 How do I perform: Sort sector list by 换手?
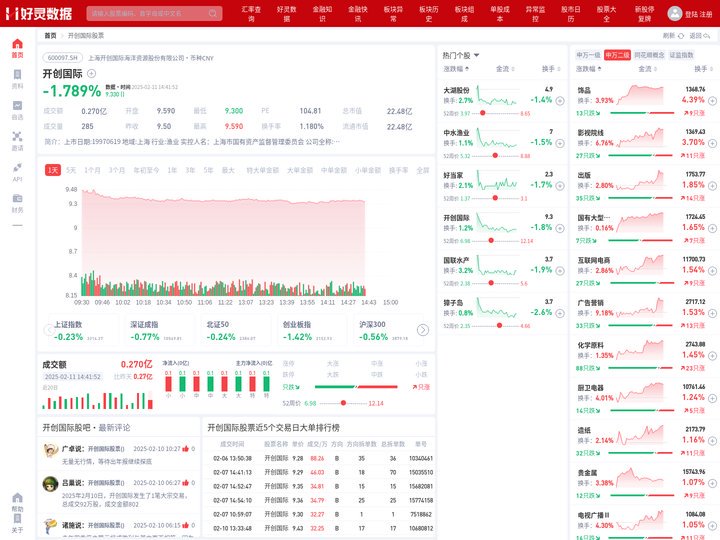coord(703,69)
